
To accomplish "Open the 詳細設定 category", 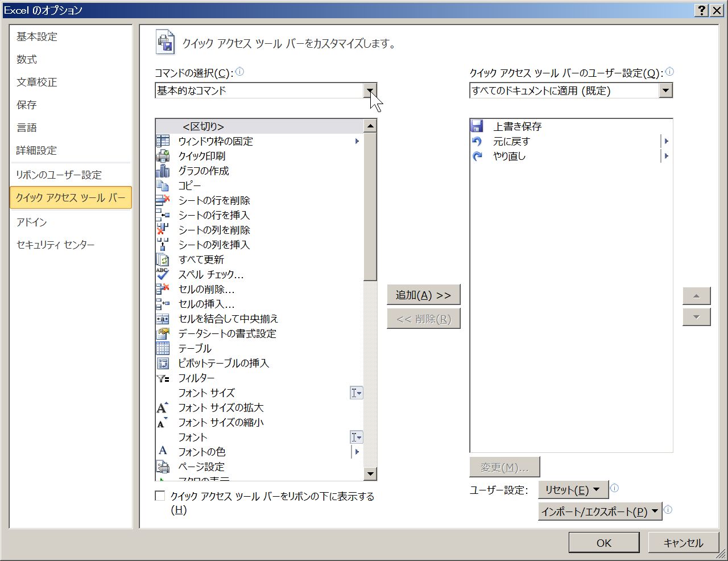I will [x=71, y=150].
